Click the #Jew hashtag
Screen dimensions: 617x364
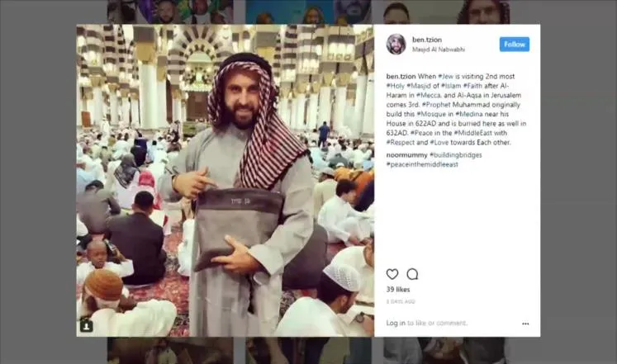[445, 76]
